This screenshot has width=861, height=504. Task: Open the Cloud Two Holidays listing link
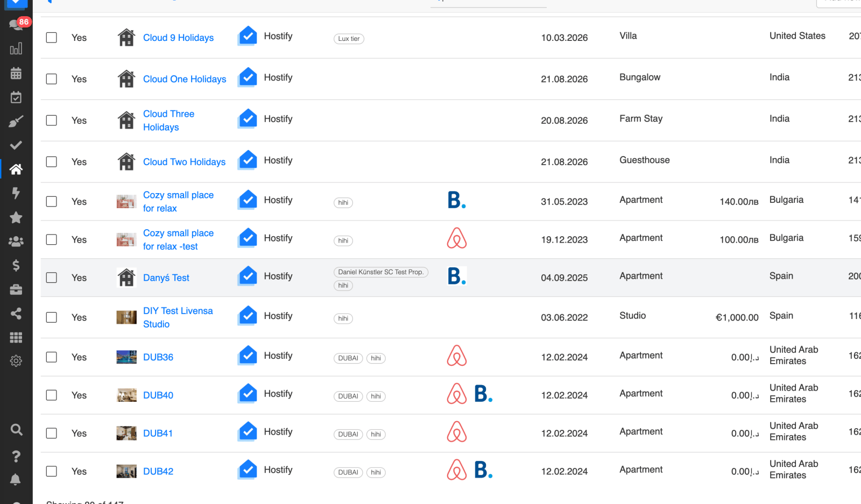184,162
